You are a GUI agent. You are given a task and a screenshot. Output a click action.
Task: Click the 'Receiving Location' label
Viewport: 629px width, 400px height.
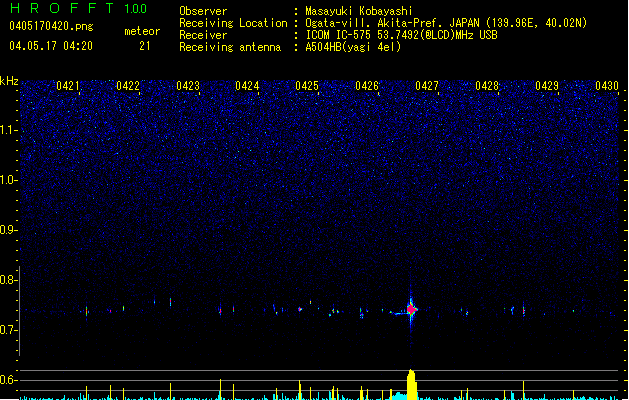tap(233, 23)
